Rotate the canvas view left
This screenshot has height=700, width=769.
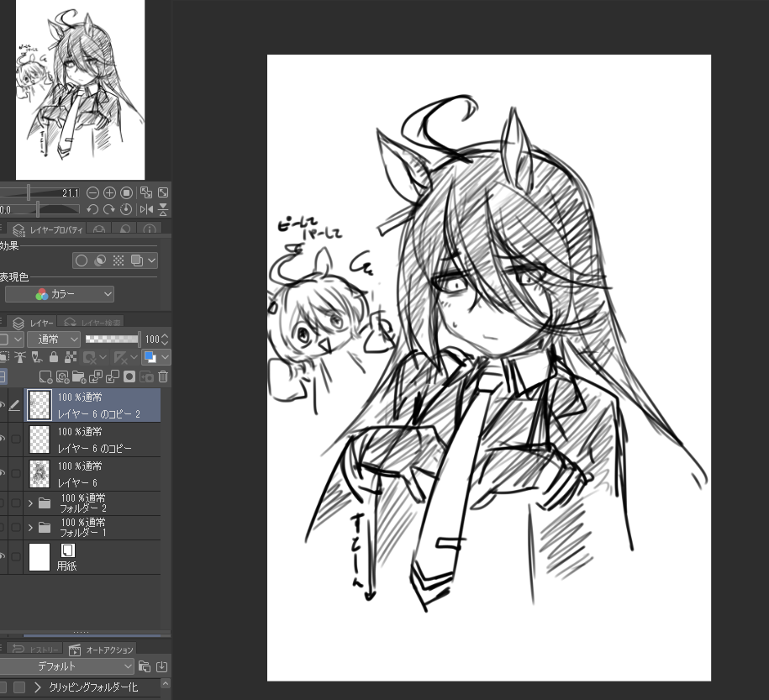pos(93,209)
